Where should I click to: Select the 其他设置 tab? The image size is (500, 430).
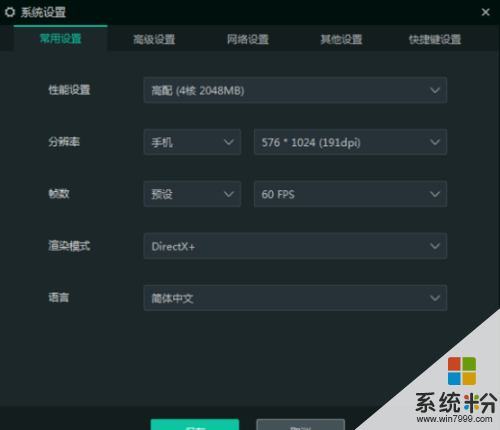[x=341, y=39]
